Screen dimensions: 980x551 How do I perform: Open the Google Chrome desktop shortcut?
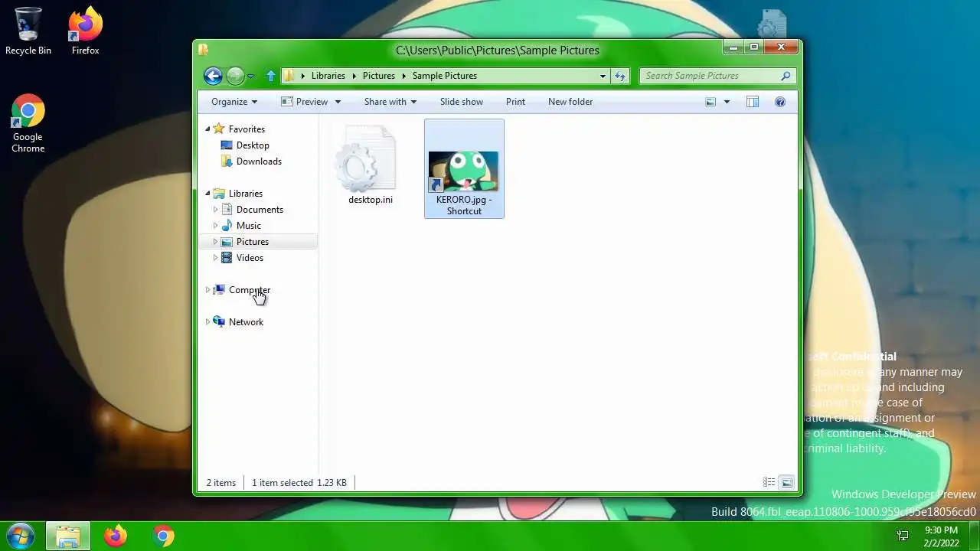point(28,124)
